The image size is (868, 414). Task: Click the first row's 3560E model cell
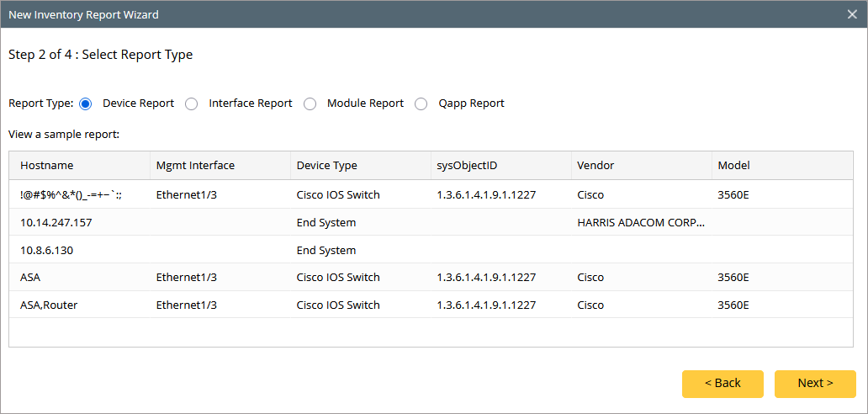(x=733, y=195)
